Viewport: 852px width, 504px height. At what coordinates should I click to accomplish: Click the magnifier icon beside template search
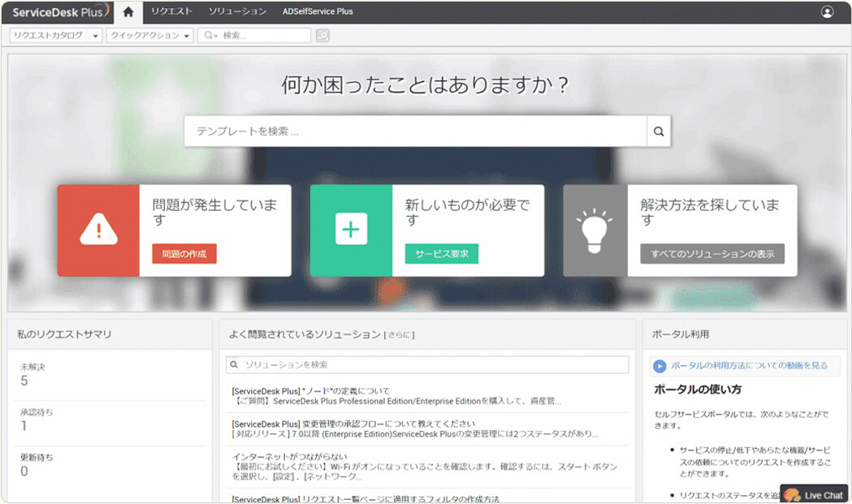click(x=659, y=131)
